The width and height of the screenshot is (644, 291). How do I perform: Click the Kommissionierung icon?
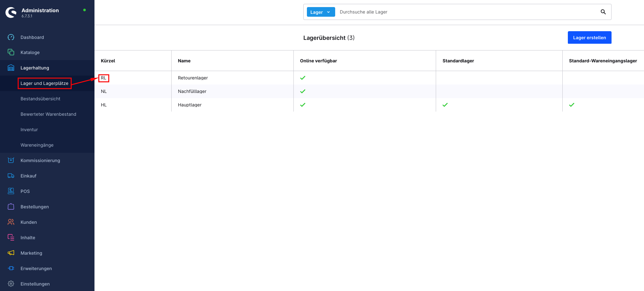pyautogui.click(x=11, y=160)
